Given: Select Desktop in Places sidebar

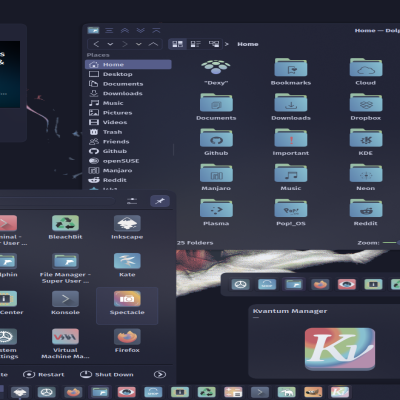Looking at the screenshot, I should point(128,74).
